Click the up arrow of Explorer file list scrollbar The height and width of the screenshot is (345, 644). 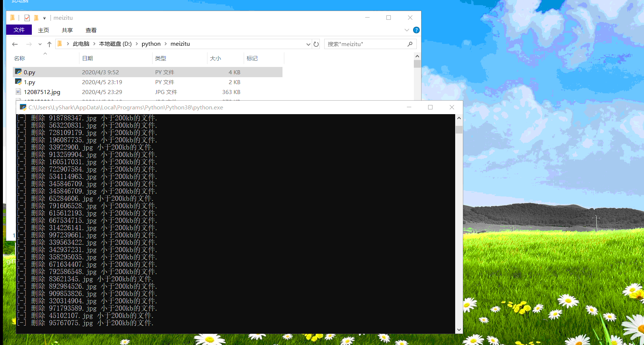click(417, 56)
